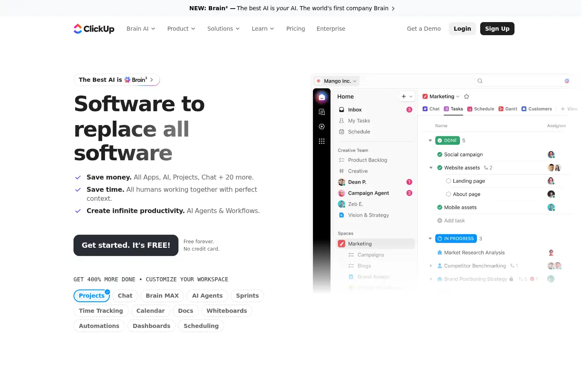Click the Brain AI icon beside search
Image resolution: width=588 pixels, height=368 pixels.
567,81
